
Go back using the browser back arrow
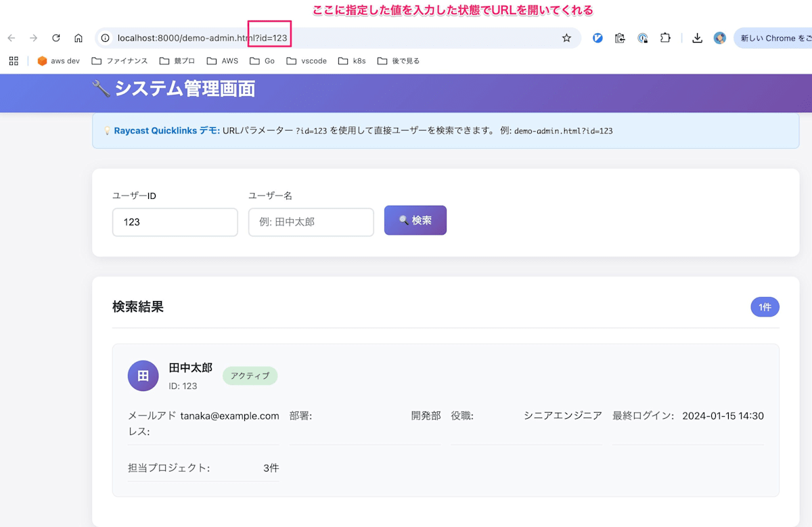(x=12, y=38)
